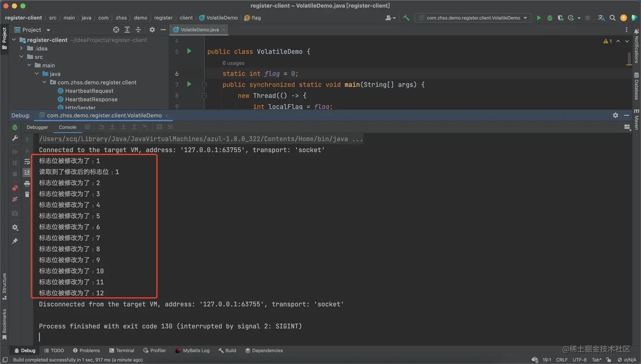Click restore layout icon in debug panel

[627, 127]
